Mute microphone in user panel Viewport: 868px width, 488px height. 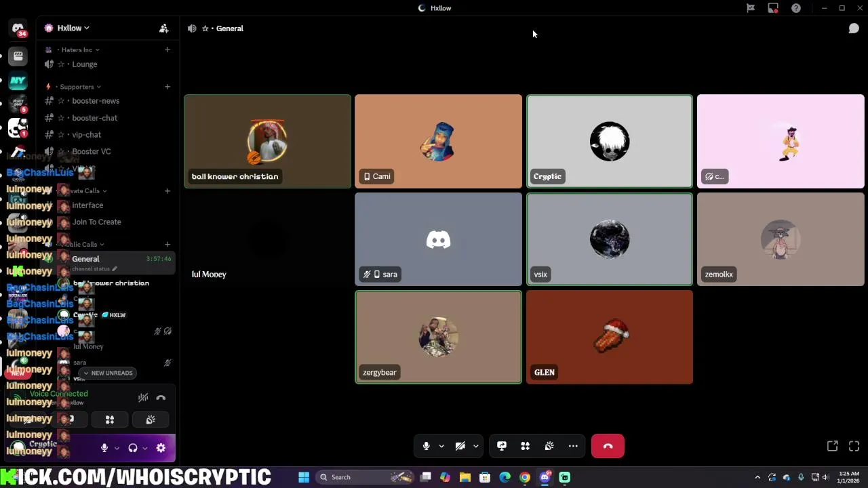[x=104, y=448]
